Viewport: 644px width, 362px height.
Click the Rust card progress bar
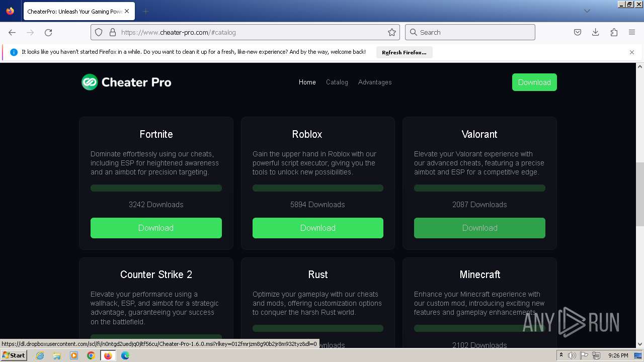point(318,328)
